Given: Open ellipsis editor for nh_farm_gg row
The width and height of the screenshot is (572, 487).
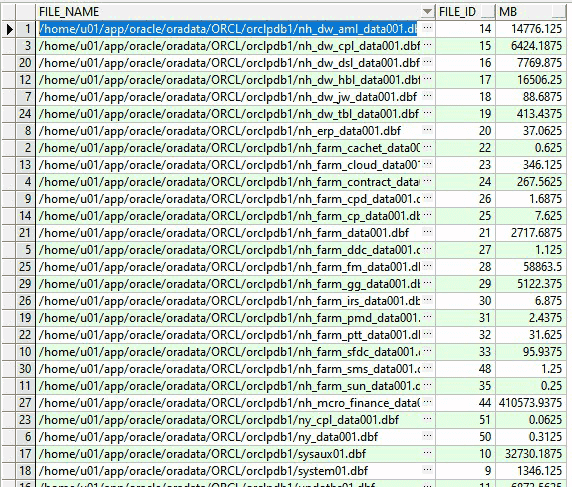Looking at the screenshot, I should tap(428, 284).
